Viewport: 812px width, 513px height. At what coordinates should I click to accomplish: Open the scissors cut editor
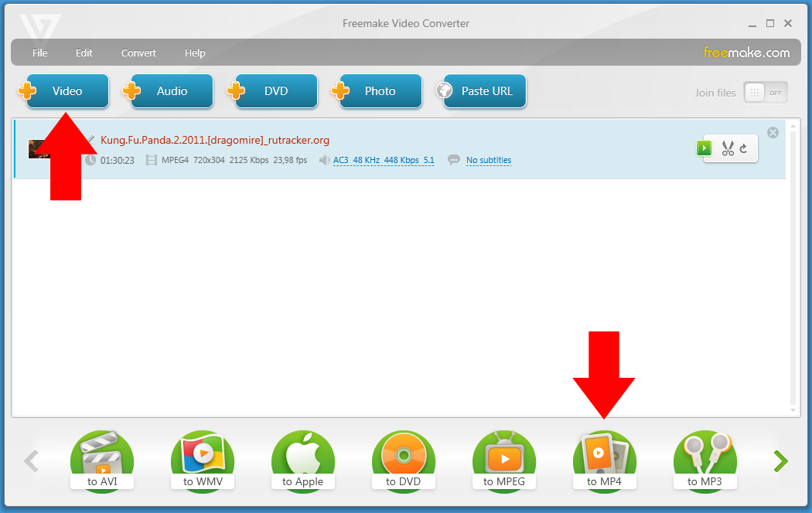(x=728, y=148)
